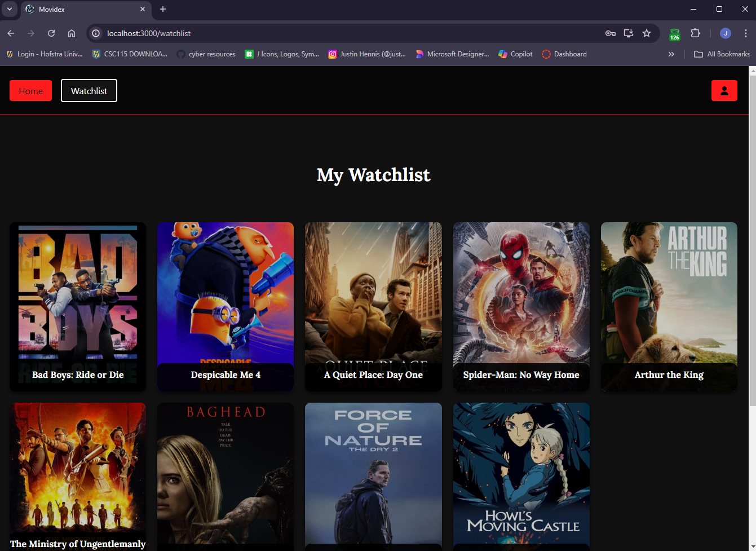
Task: Open Justin Hennis Instagram bookmark
Action: tap(367, 54)
